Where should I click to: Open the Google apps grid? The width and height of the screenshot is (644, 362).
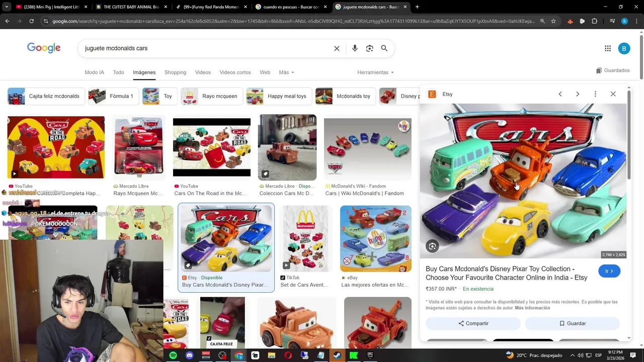(608, 48)
